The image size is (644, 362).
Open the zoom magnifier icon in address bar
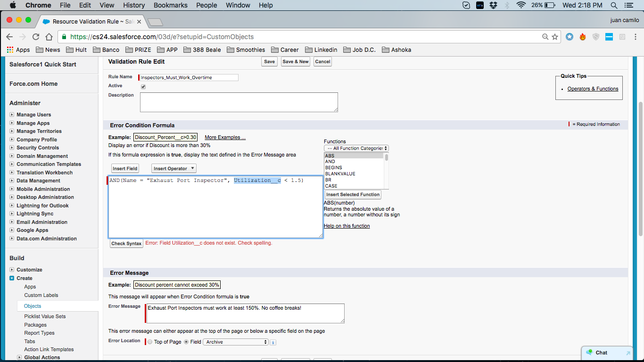pos(545,37)
